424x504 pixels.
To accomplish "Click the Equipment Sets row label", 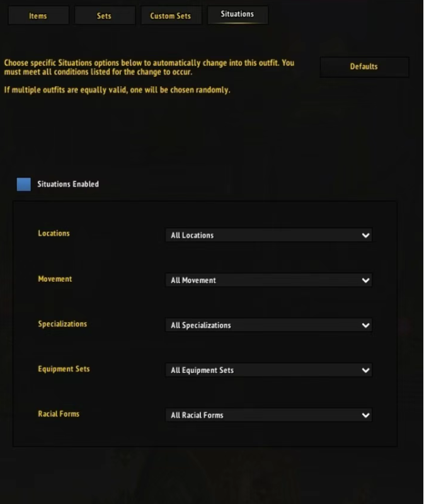I will coord(64,369).
